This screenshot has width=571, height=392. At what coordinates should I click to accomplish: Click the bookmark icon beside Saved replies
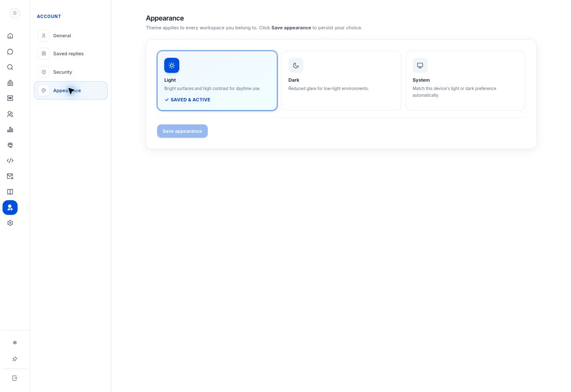click(44, 54)
